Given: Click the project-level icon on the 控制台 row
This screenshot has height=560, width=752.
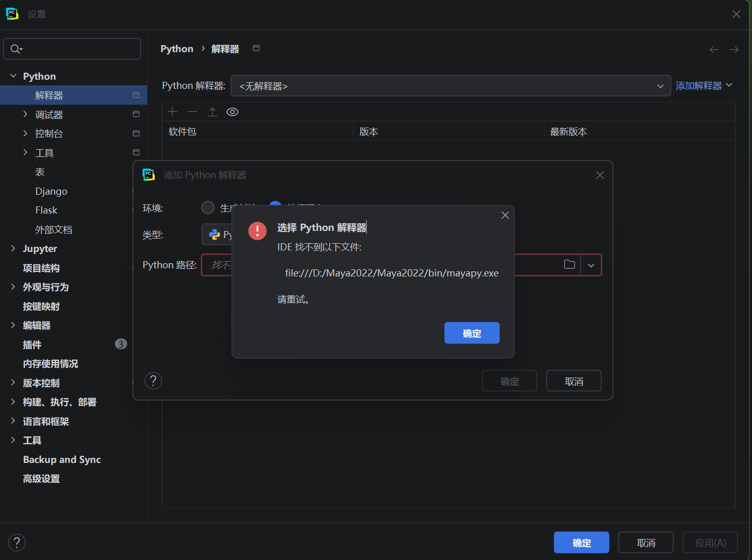Looking at the screenshot, I should (x=136, y=133).
